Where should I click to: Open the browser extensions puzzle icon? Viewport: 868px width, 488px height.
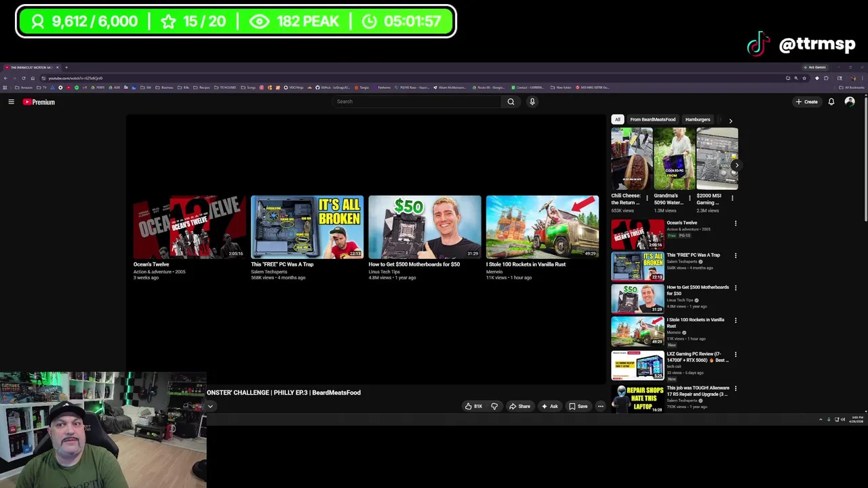point(826,78)
